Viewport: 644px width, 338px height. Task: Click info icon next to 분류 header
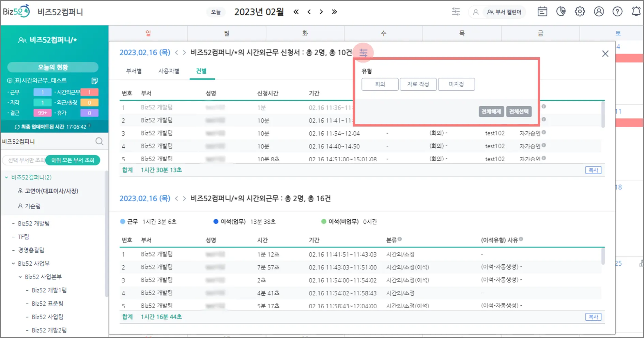click(400, 239)
